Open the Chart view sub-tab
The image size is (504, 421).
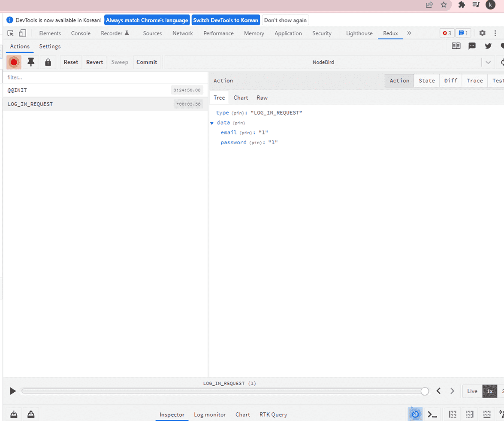coord(241,98)
